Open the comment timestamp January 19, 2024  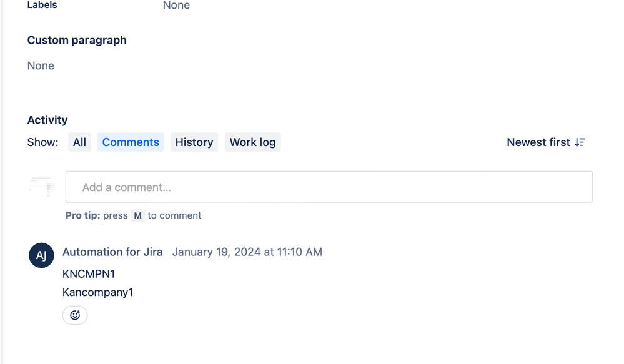[247, 252]
